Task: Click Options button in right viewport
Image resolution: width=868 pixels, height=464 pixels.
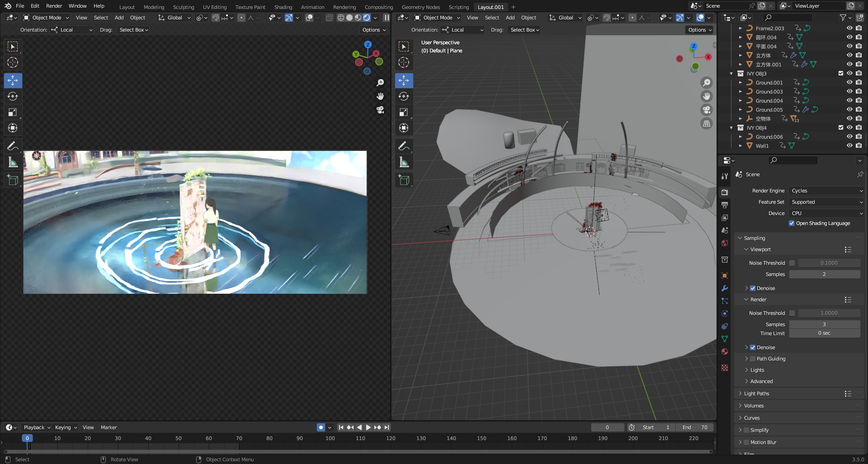Action: tap(700, 30)
